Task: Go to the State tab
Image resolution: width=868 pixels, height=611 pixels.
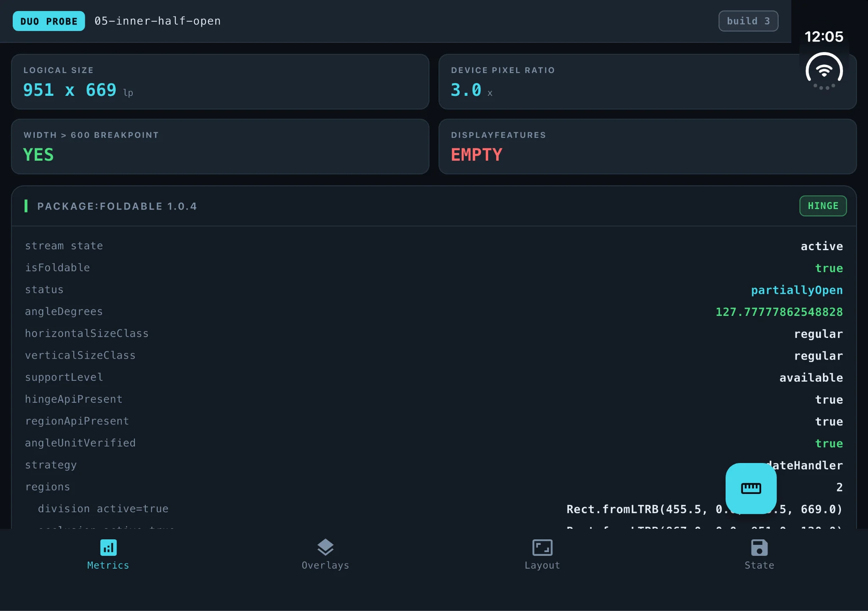Action: (759, 554)
